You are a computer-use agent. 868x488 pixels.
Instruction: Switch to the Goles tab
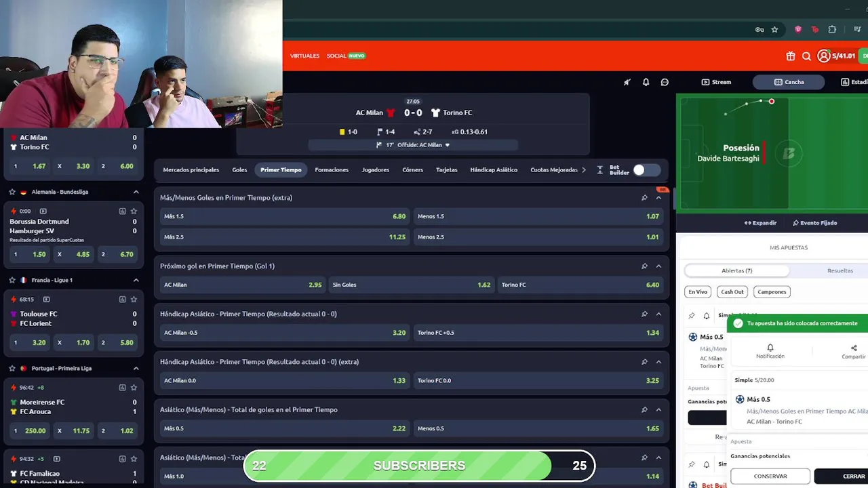(x=239, y=170)
